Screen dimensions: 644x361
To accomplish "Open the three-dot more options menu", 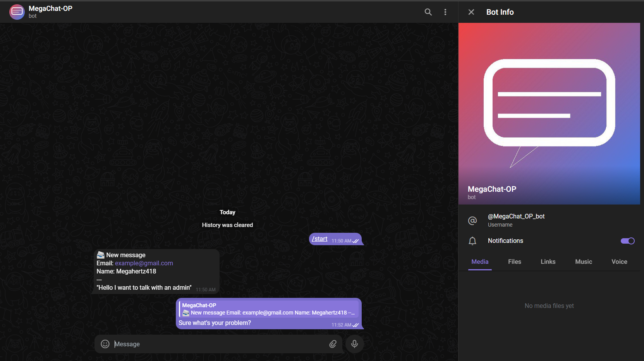I will tap(445, 12).
